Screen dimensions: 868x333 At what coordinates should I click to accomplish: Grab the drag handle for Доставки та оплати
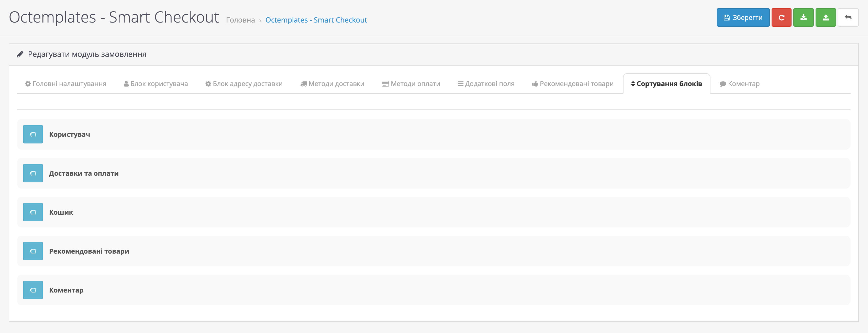point(33,173)
